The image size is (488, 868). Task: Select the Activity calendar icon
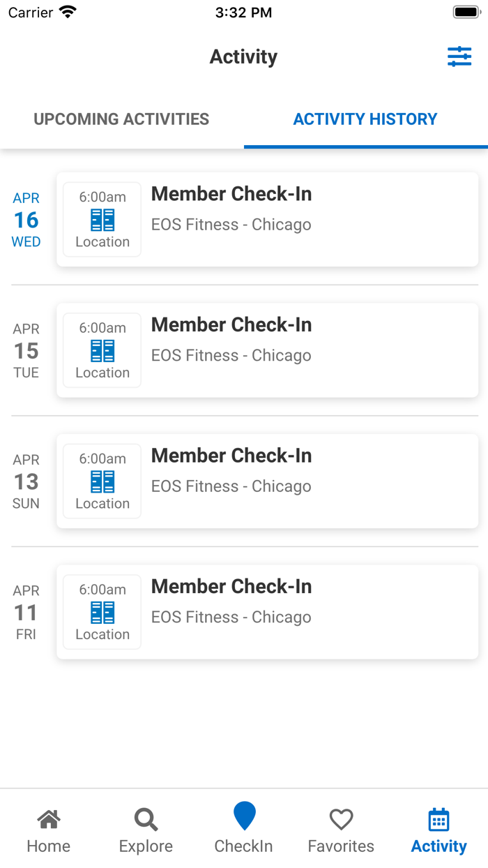439,823
